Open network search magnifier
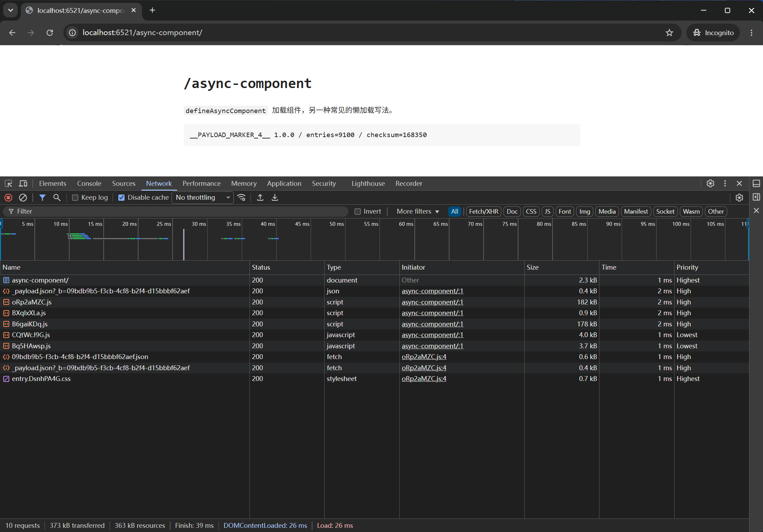Screen dimensions: 763x532 click(57, 198)
